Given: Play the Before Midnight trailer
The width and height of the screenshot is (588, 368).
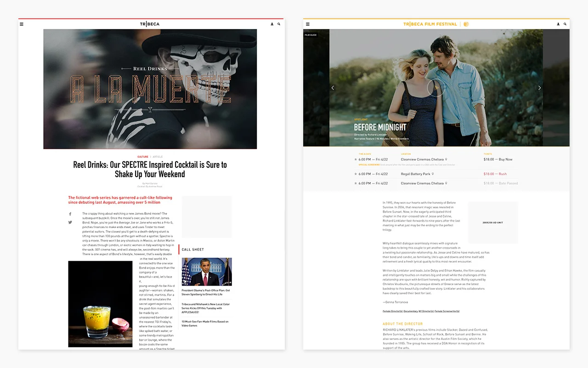Looking at the screenshot, I should point(436,88).
